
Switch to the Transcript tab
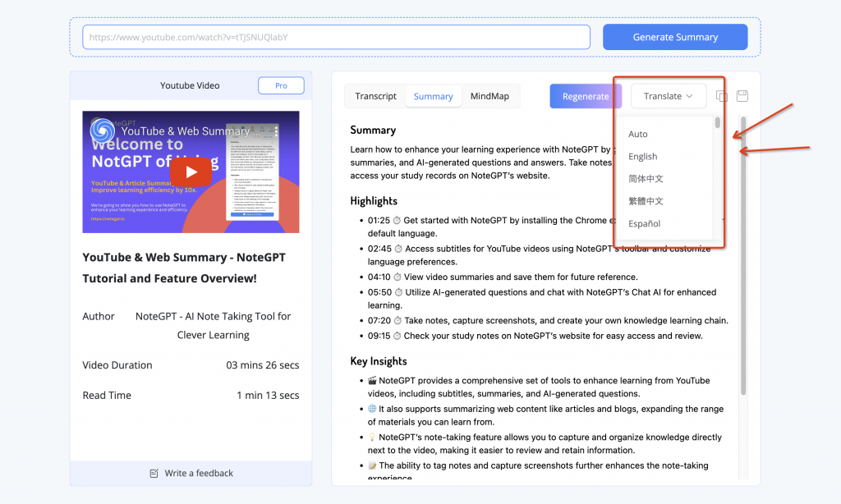click(375, 96)
